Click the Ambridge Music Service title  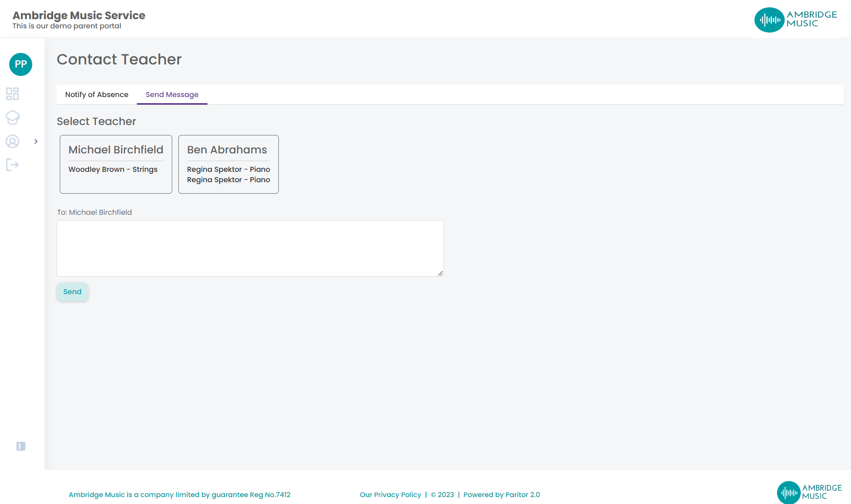[x=79, y=15]
